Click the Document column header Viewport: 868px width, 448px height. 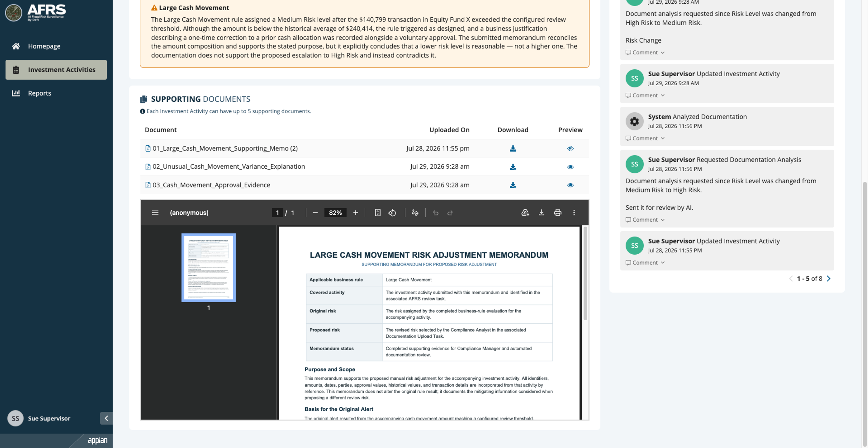coord(161,130)
